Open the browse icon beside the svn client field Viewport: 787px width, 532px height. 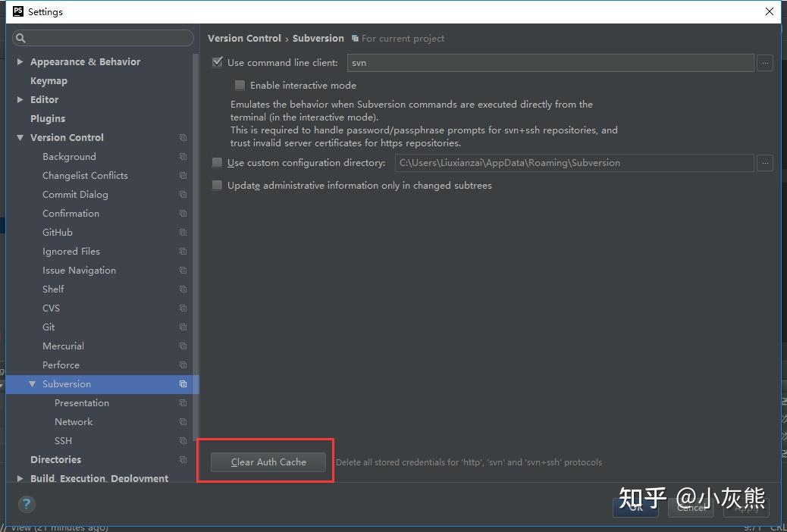[x=765, y=63]
